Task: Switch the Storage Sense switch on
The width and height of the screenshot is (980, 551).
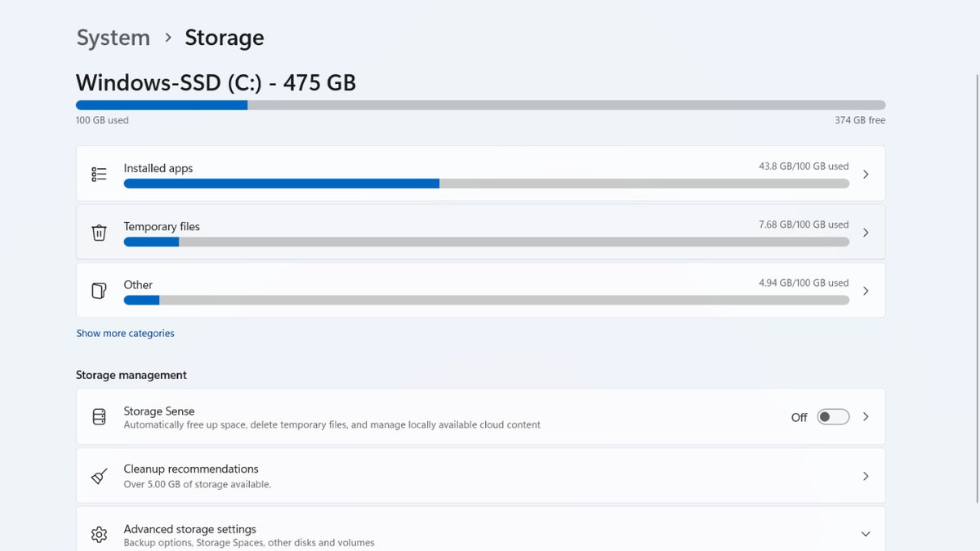Action: pyautogui.click(x=833, y=416)
